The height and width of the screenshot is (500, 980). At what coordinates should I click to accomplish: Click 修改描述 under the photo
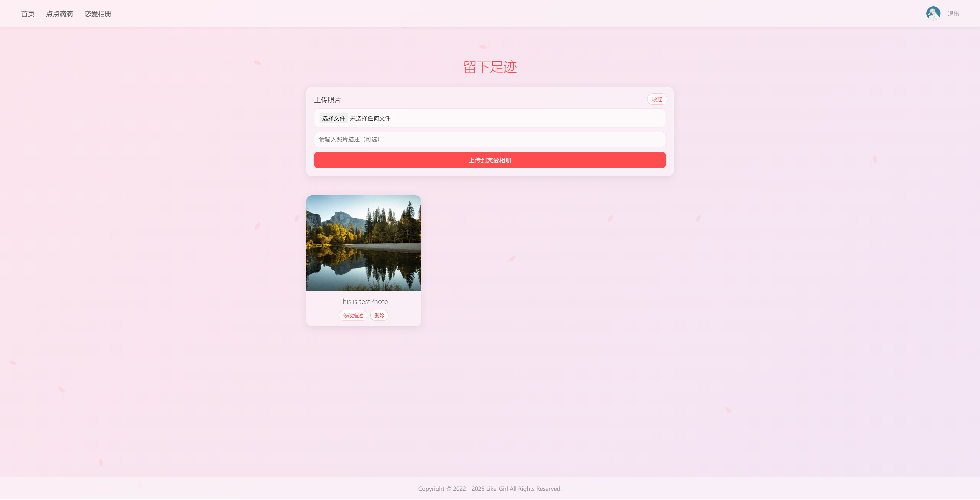point(353,315)
